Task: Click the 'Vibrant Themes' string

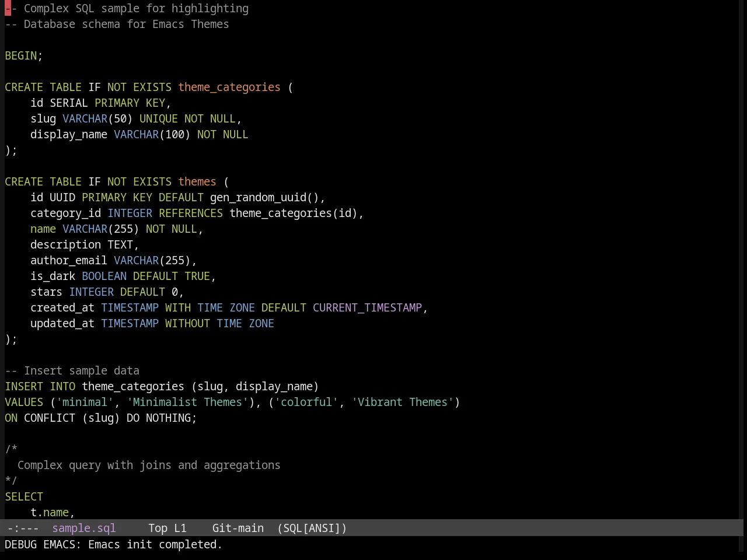Action: click(403, 402)
